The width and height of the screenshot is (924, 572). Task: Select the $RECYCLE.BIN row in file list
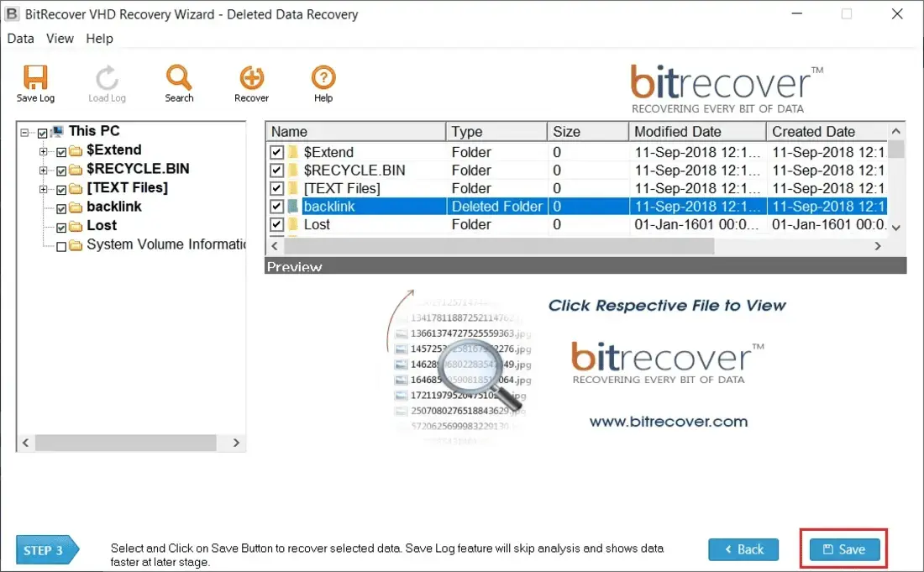[577, 171]
